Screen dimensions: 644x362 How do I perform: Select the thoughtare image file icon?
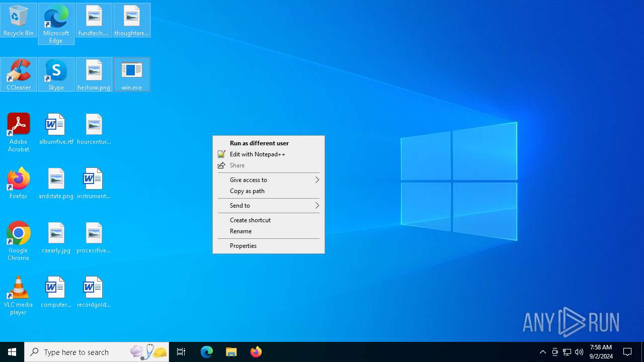pyautogui.click(x=131, y=20)
